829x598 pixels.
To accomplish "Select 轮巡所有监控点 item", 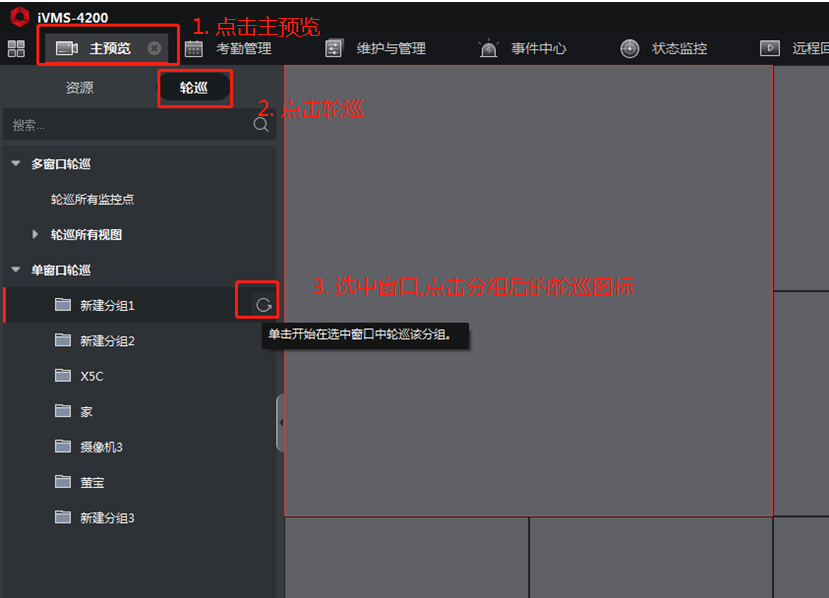I will [92, 199].
